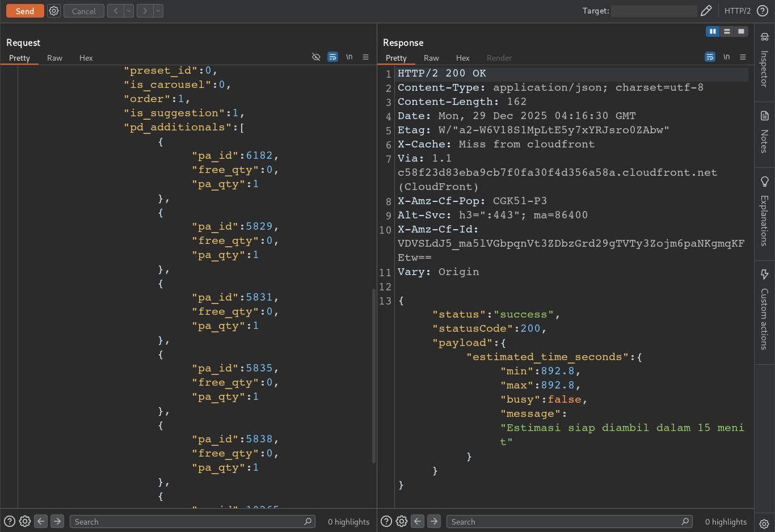The width and height of the screenshot is (775, 532).
Task: Switch Response view to Hex tab
Action: pyautogui.click(x=463, y=58)
